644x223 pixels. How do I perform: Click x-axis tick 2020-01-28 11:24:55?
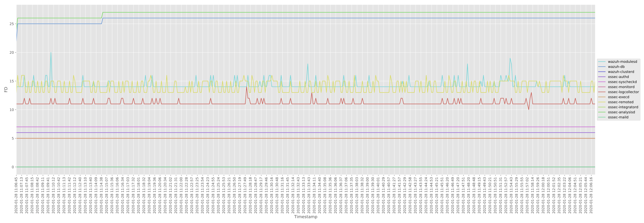click(213, 195)
